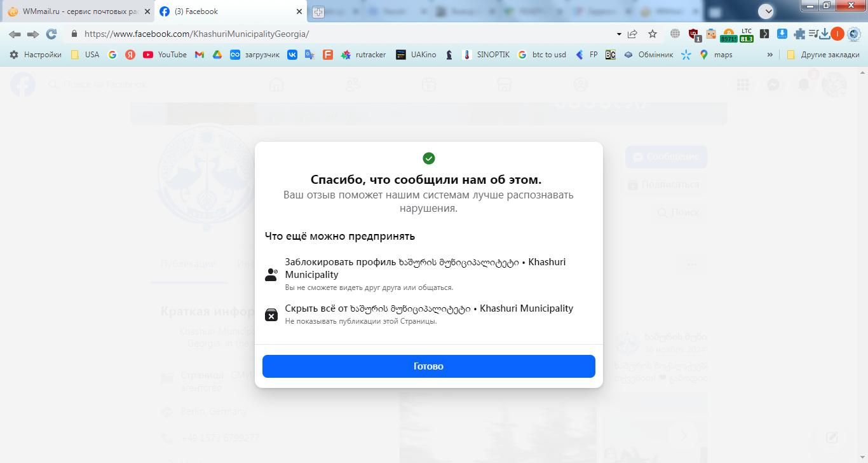The image size is (868, 463).
Task: Choose Скрыть всё от Khashuri Municipality option
Action: [x=429, y=314]
